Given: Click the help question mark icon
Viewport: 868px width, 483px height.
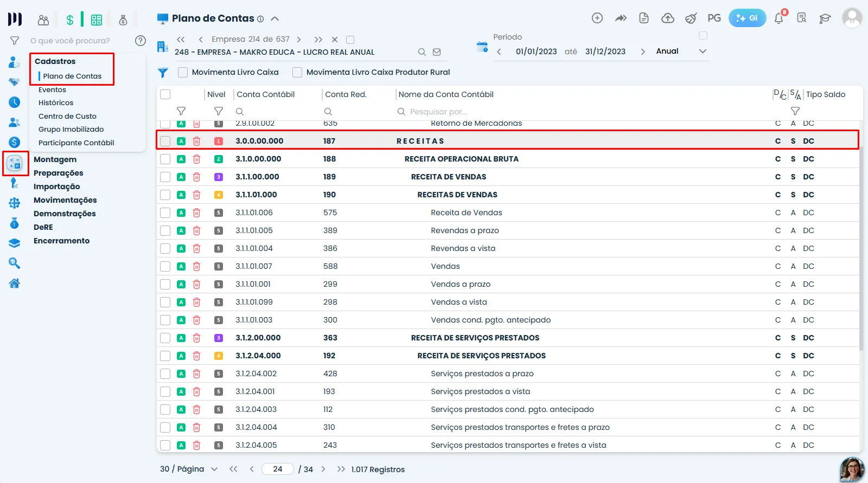Looking at the screenshot, I should pos(141,41).
